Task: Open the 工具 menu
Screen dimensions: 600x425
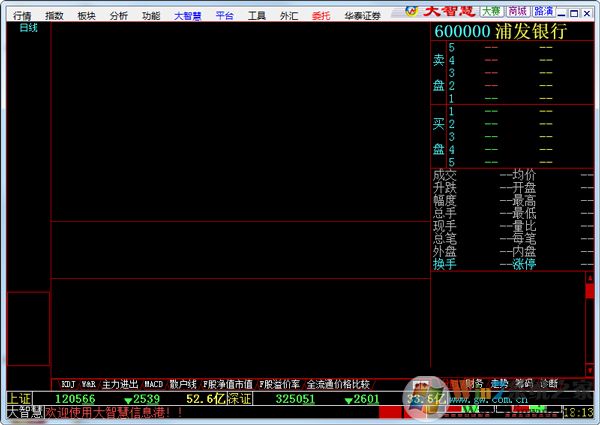Action: (256, 16)
